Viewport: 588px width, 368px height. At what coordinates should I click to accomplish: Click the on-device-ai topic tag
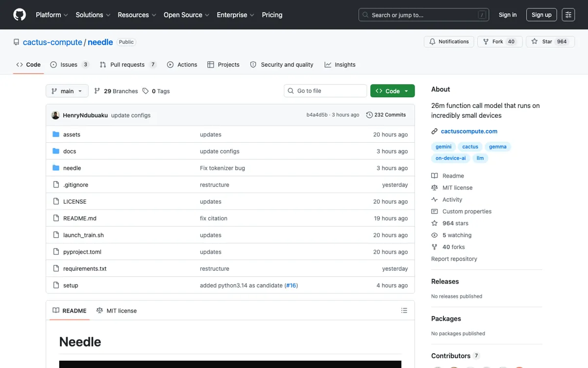451,158
